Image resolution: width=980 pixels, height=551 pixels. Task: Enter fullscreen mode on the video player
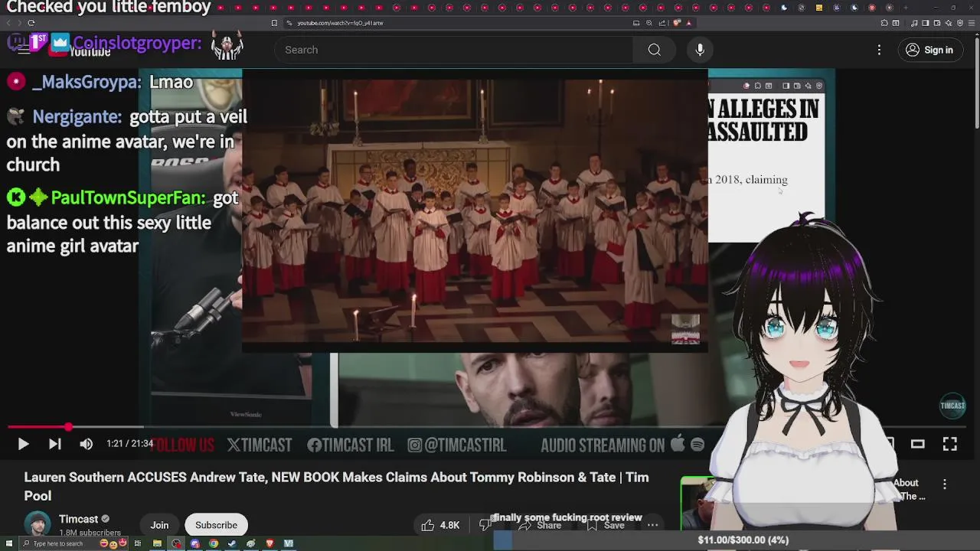(949, 444)
